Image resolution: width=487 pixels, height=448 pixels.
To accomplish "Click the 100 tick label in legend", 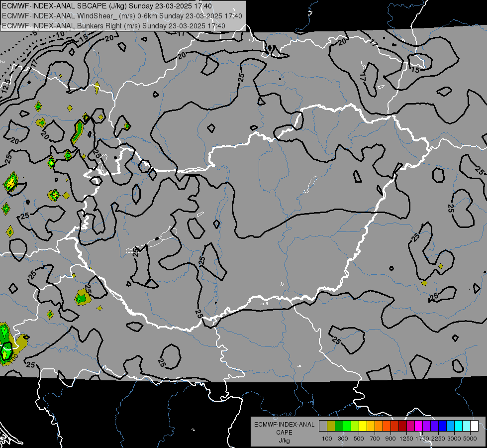I will tap(327, 439).
